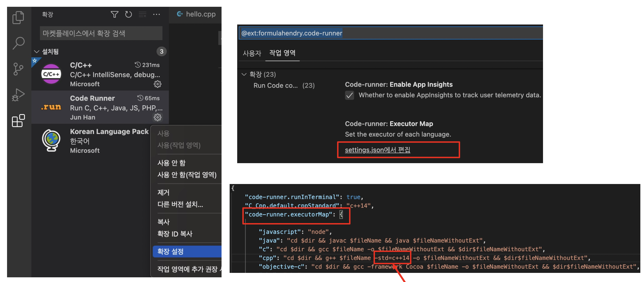Open the hello.cpp editor tab
Viewport: 644px width, 282px height.
[196, 14]
